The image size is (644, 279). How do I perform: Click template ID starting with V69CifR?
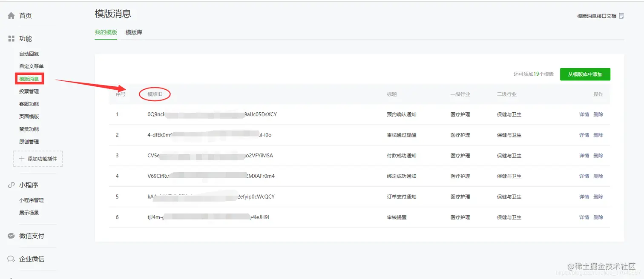point(211,176)
